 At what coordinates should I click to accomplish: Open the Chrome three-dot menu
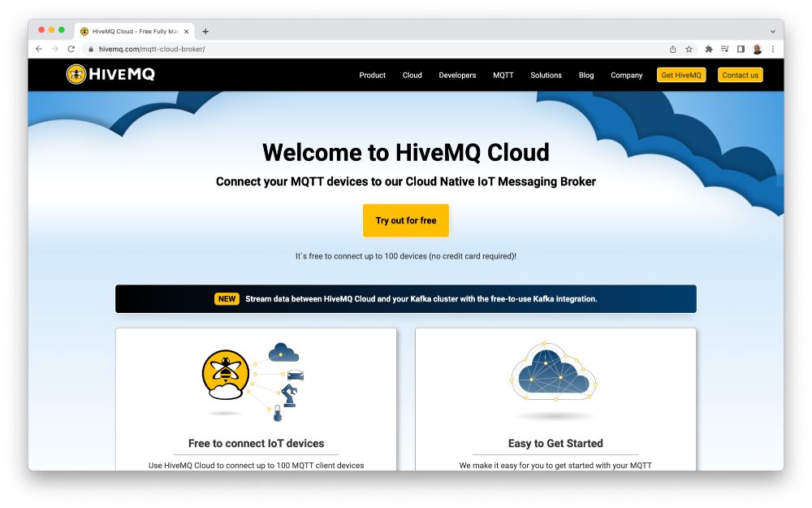tap(773, 50)
